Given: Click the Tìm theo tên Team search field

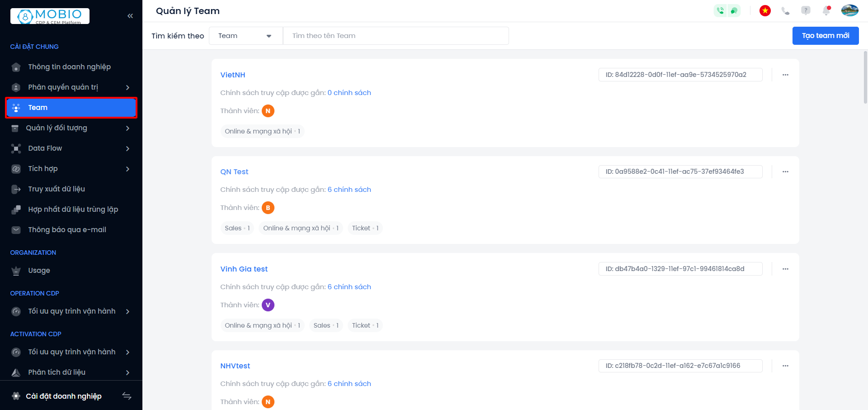Looking at the screenshot, I should pos(396,36).
